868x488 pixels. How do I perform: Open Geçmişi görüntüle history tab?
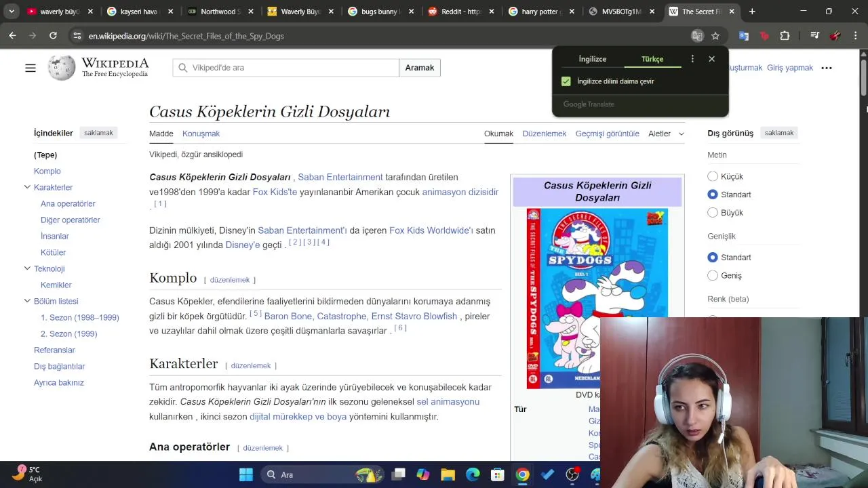608,134
